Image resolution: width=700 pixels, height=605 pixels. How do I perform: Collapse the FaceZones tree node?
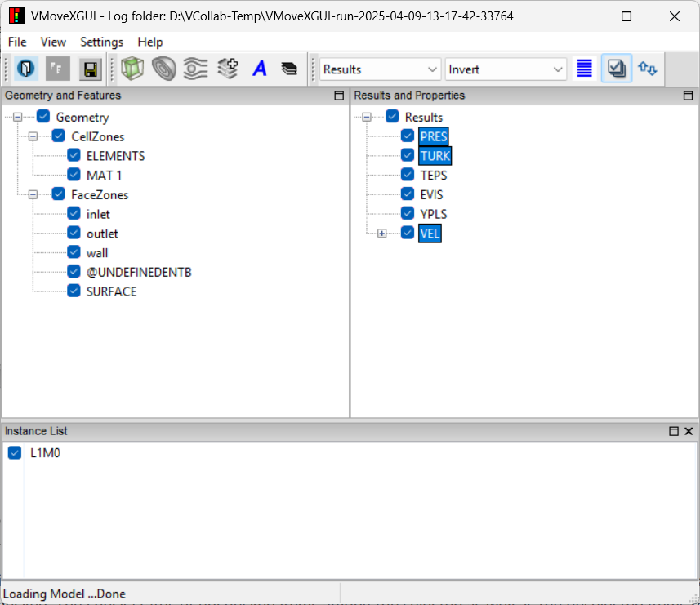[x=33, y=194]
